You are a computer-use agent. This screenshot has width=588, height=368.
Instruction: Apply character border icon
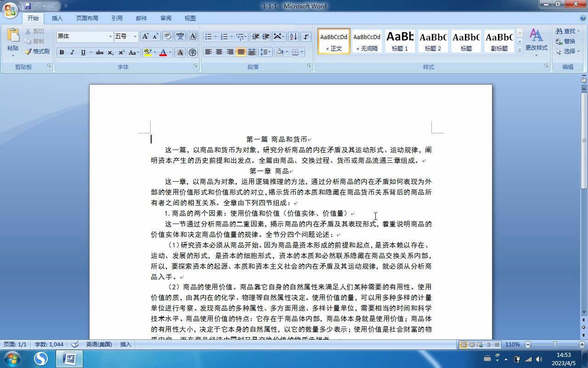point(193,36)
